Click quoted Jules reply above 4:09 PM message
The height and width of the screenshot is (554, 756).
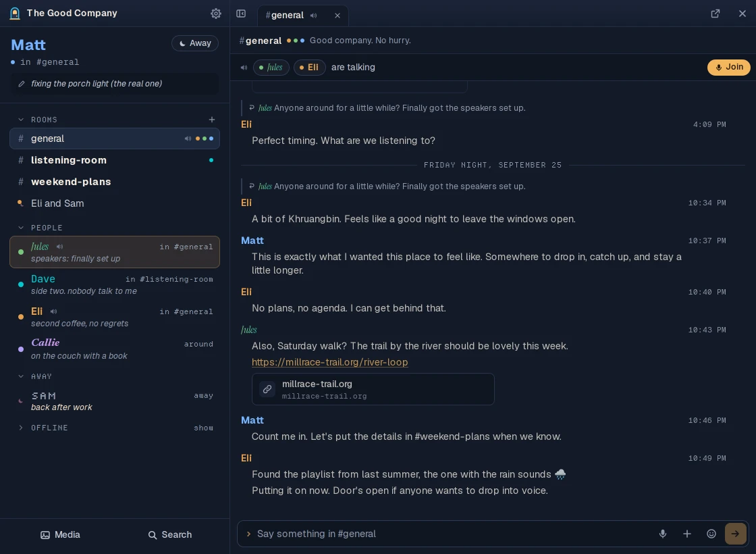coord(391,108)
